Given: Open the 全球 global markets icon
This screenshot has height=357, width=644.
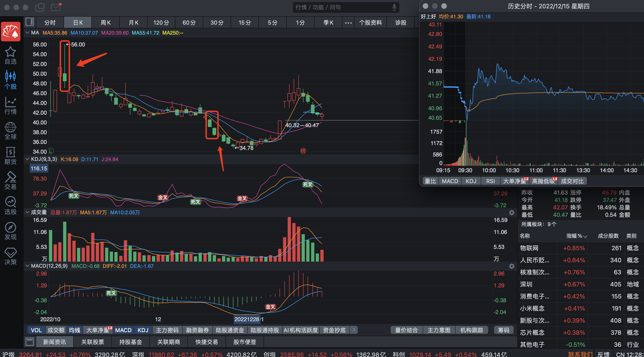Looking at the screenshot, I should 10,127.
